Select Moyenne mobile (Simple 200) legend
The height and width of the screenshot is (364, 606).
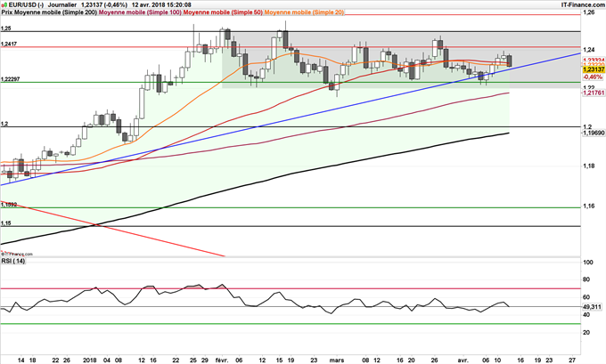(x=55, y=12)
